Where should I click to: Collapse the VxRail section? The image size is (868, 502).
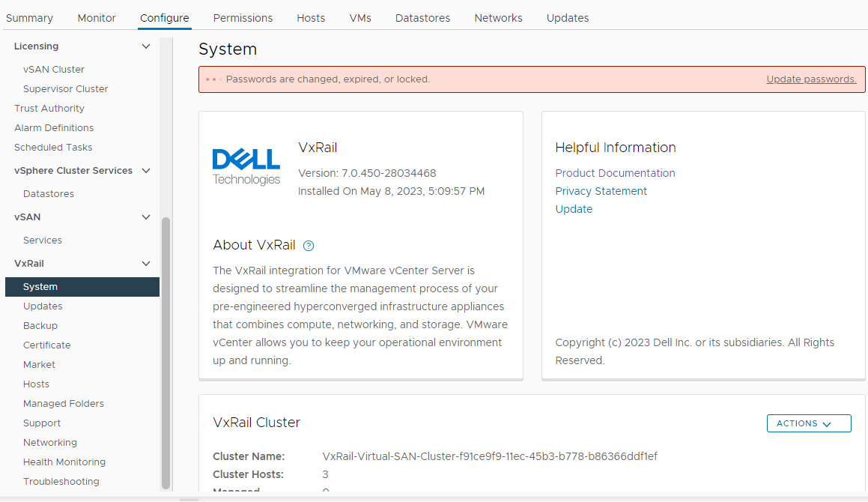click(146, 263)
